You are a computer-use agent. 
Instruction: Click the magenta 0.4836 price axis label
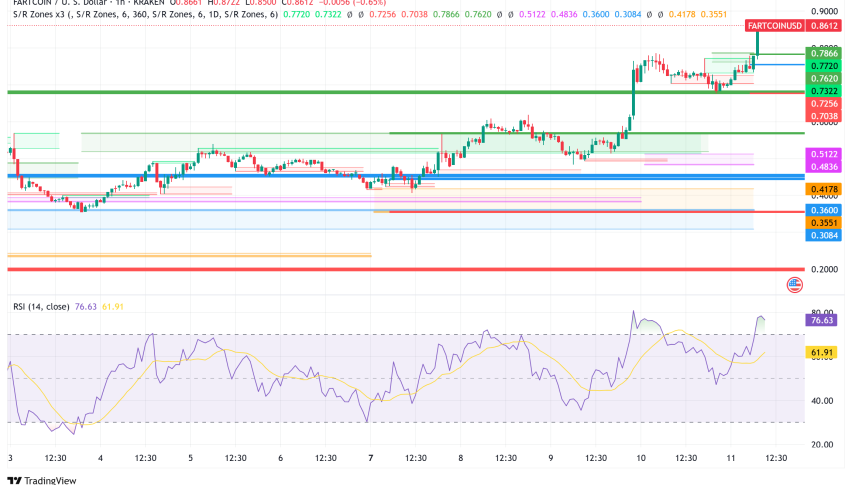click(x=824, y=167)
